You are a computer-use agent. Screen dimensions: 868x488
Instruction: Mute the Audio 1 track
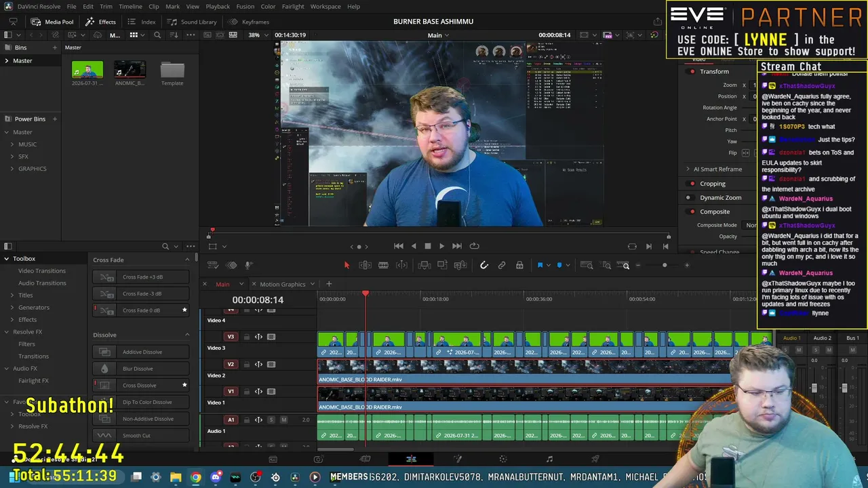[283, 420]
